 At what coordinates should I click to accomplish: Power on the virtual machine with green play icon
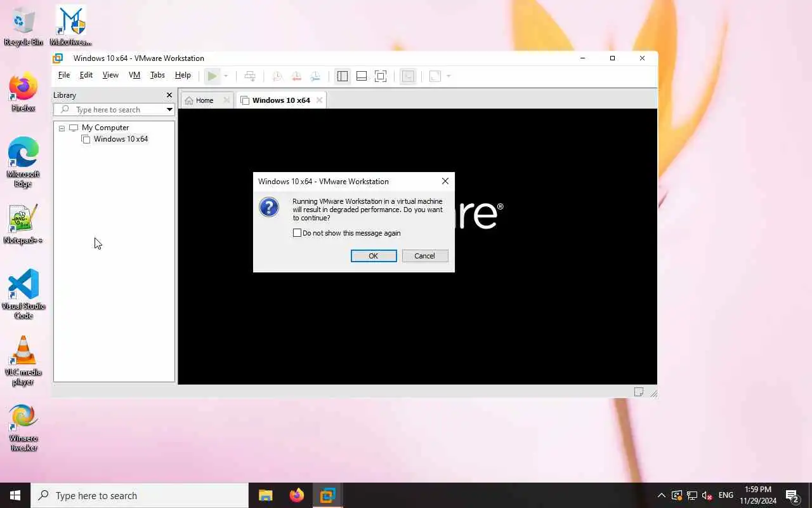pyautogui.click(x=212, y=76)
